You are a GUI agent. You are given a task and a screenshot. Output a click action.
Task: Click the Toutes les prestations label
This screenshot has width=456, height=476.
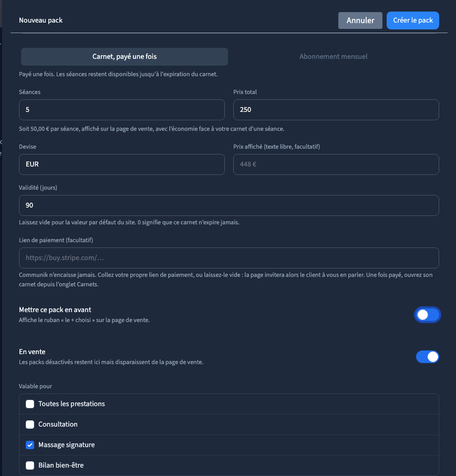pos(71,403)
